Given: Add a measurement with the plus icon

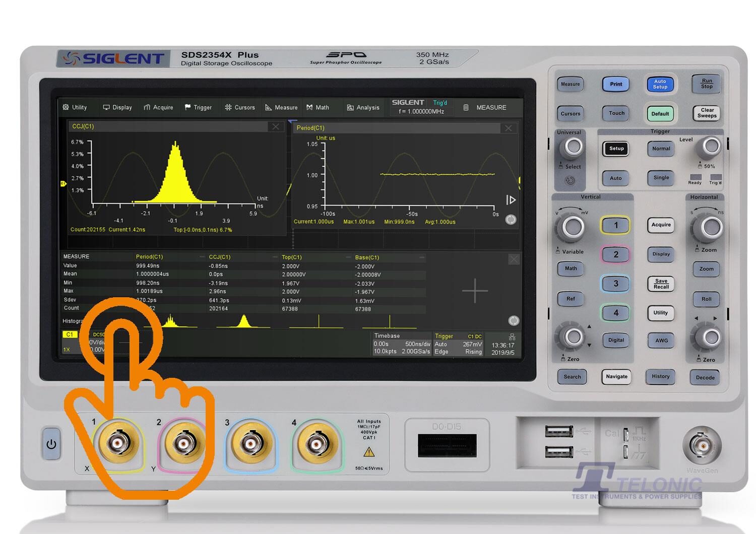Looking at the screenshot, I should (475, 291).
